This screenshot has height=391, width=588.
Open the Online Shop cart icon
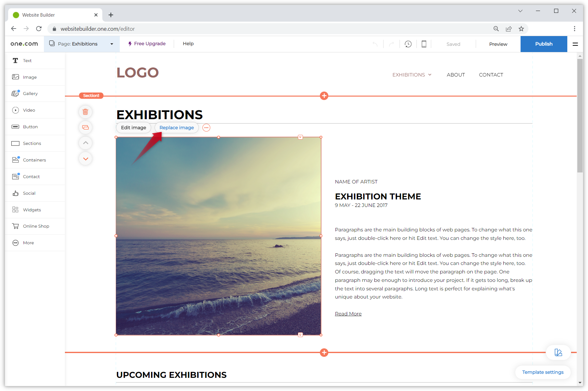click(15, 226)
